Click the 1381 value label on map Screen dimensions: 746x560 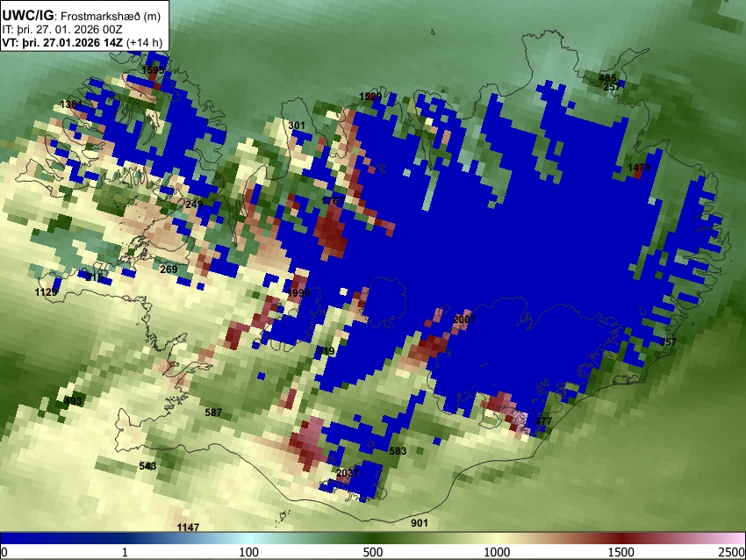coord(71,104)
